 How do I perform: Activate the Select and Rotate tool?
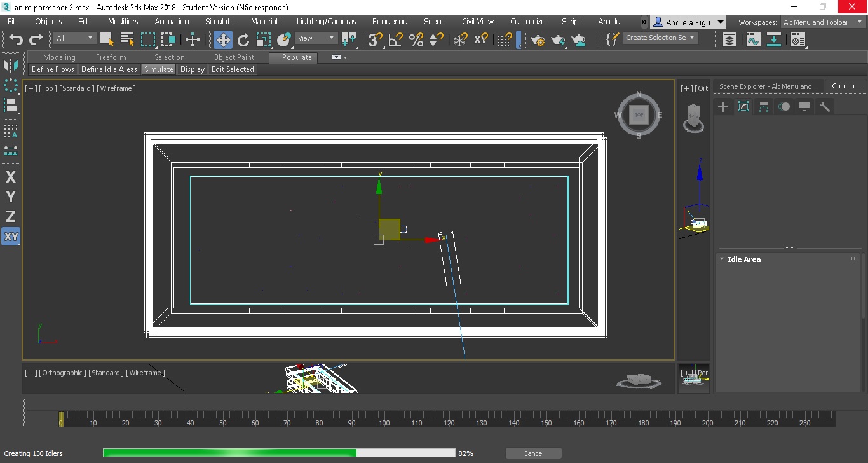coord(243,39)
